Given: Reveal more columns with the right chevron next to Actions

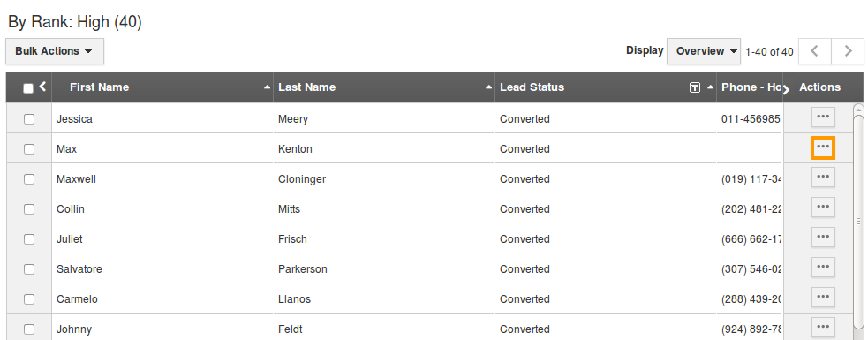Looking at the screenshot, I should [787, 90].
